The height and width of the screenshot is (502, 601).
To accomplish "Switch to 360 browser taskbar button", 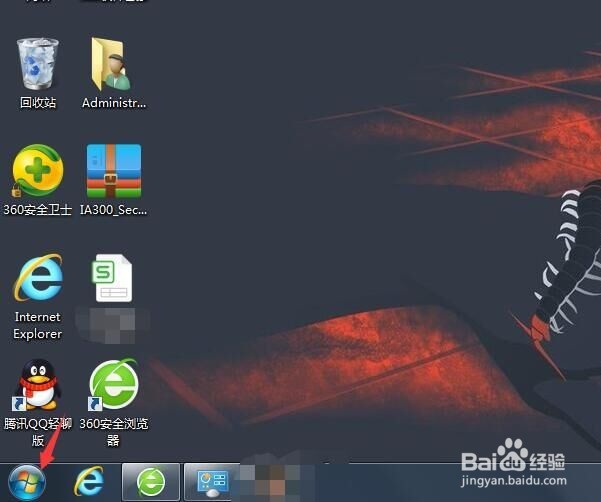I will [151, 482].
